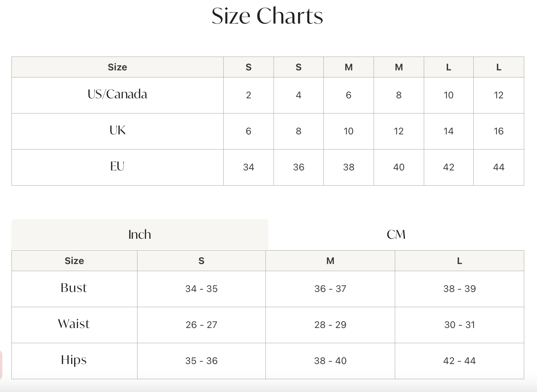
Task: Select the bust measurement 38 - 39
Action: (x=460, y=289)
